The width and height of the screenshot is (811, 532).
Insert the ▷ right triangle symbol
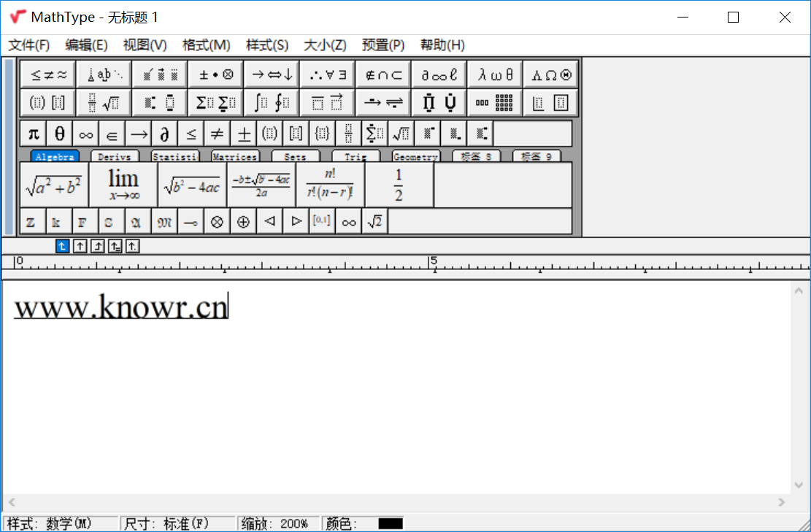(x=296, y=221)
